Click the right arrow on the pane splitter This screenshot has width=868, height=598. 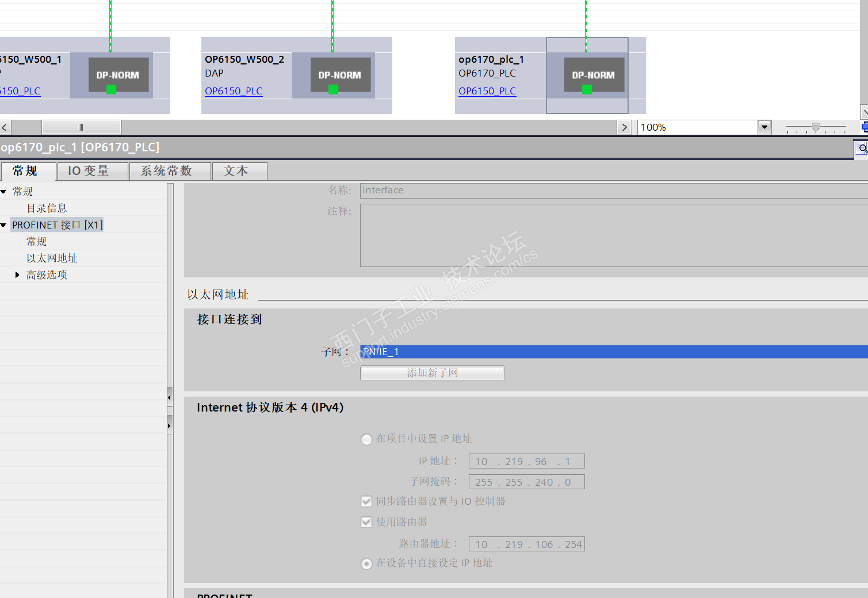(170, 426)
